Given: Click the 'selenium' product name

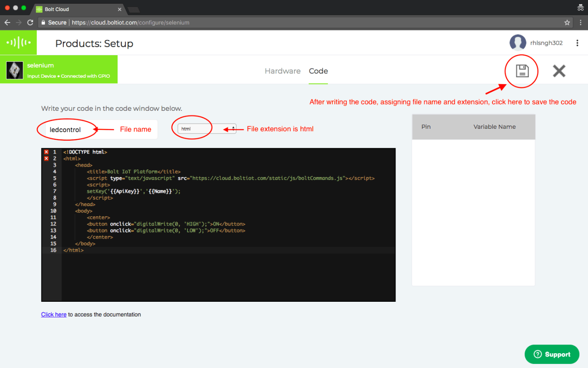Looking at the screenshot, I should [40, 65].
